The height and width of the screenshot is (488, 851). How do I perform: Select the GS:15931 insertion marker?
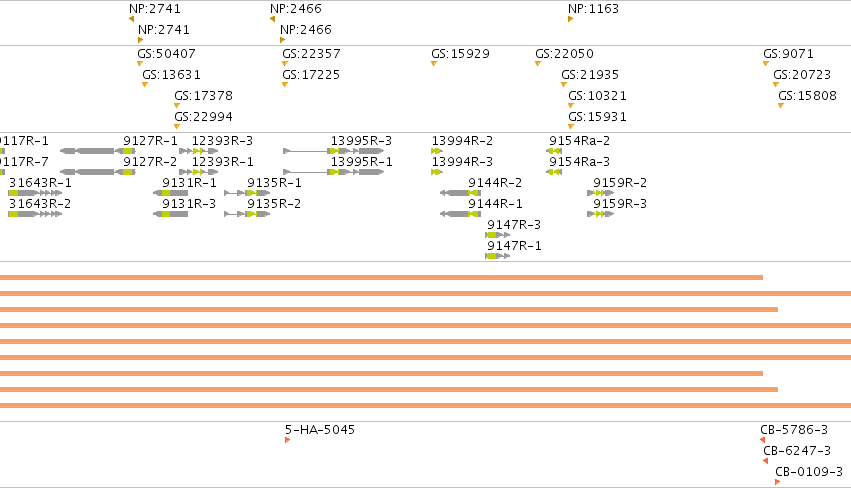click(571, 127)
